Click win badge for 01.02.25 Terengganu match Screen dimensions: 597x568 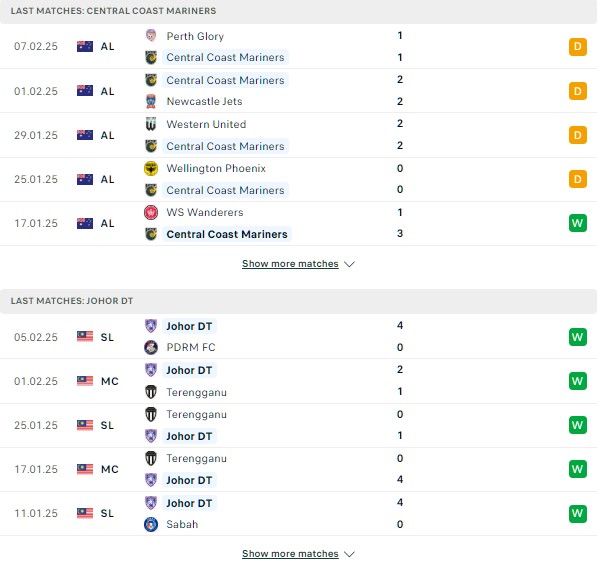point(578,381)
